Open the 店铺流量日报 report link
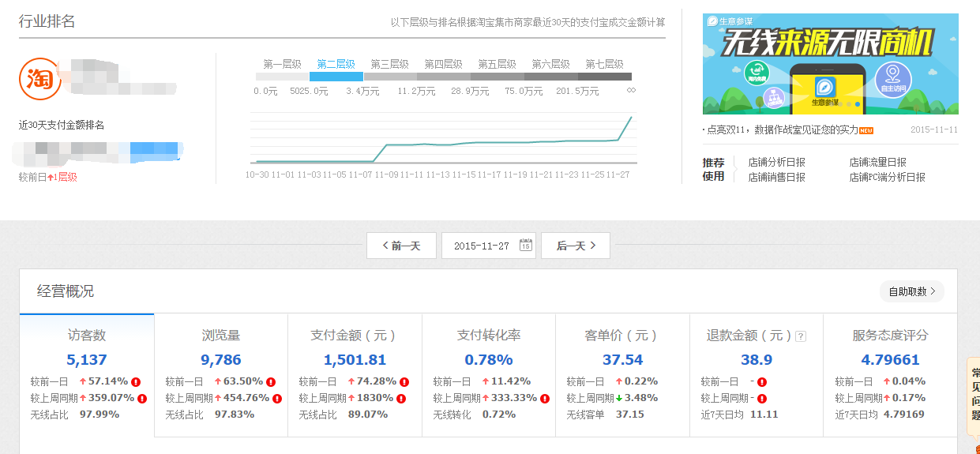980x454 pixels. (x=877, y=163)
